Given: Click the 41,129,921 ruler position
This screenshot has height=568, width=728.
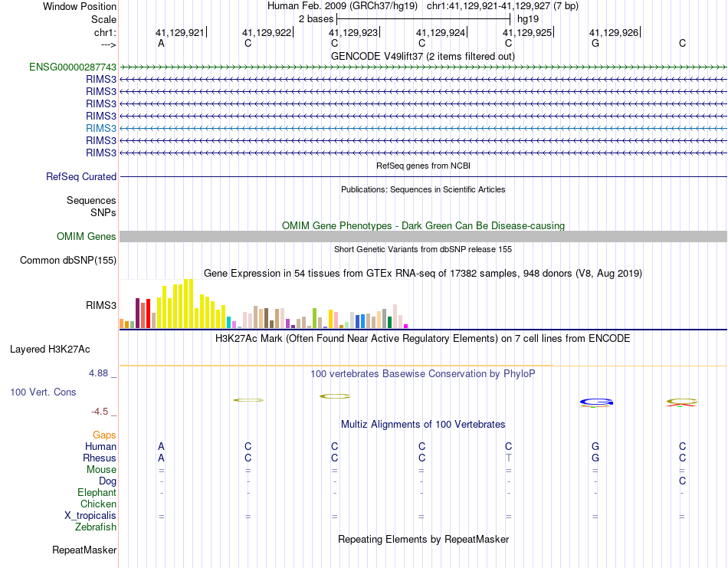Looking at the screenshot, I should click(x=180, y=32).
